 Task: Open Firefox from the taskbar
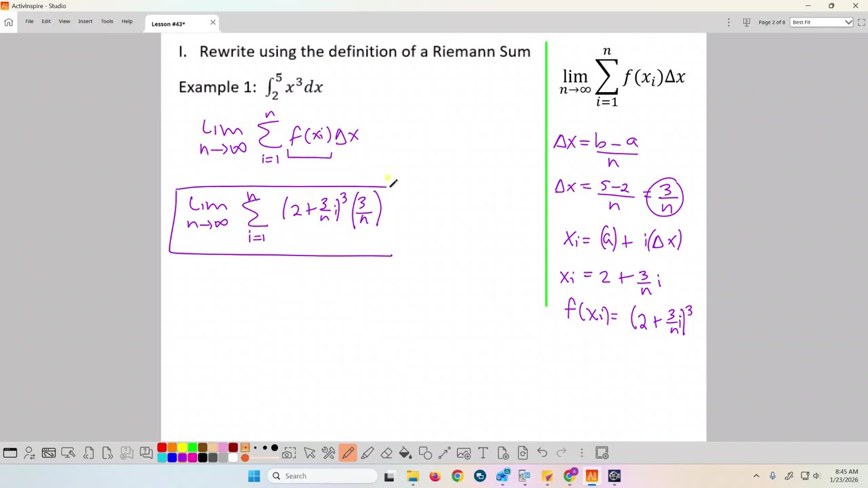pos(435,476)
